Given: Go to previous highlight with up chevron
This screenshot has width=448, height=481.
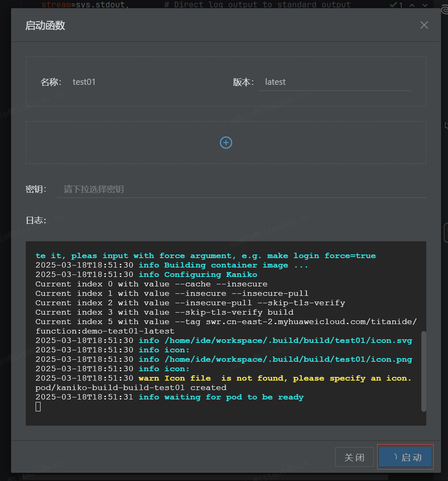Looking at the screenshot, I should (412, 5).
